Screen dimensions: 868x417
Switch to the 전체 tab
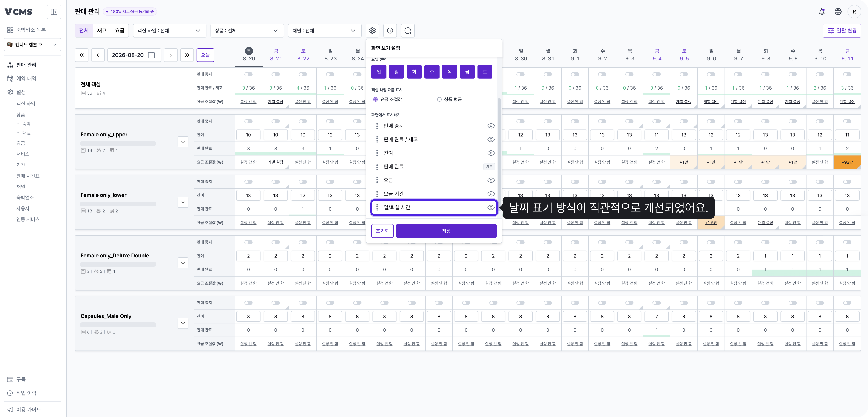[x=84, y=31]
